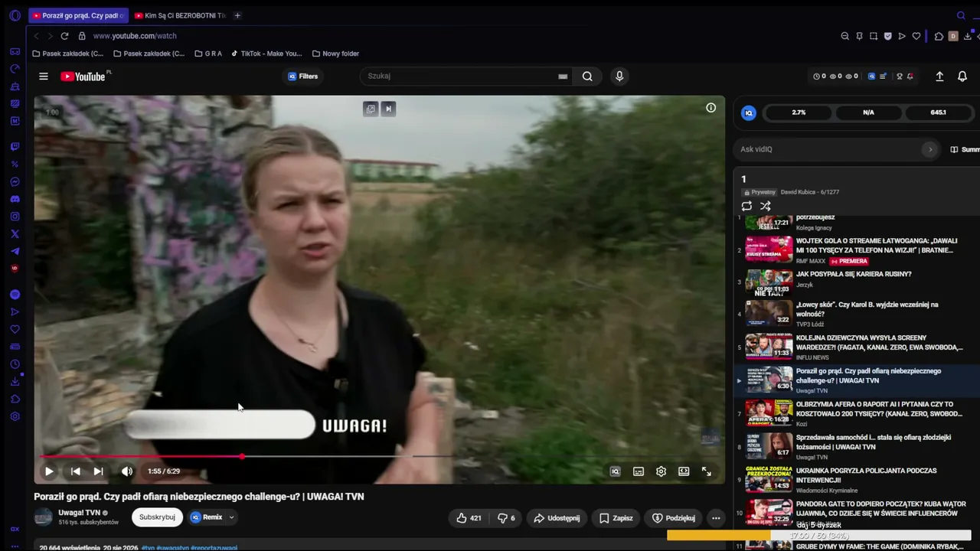
Task: Open the upload video icon
Action: 939,77
